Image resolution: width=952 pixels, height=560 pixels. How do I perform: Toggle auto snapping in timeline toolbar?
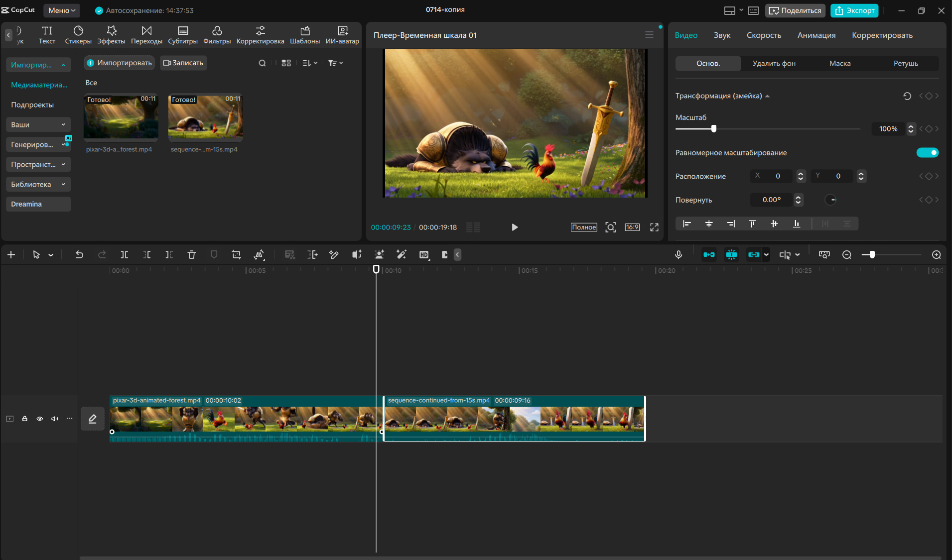click(x=731, y=255)
